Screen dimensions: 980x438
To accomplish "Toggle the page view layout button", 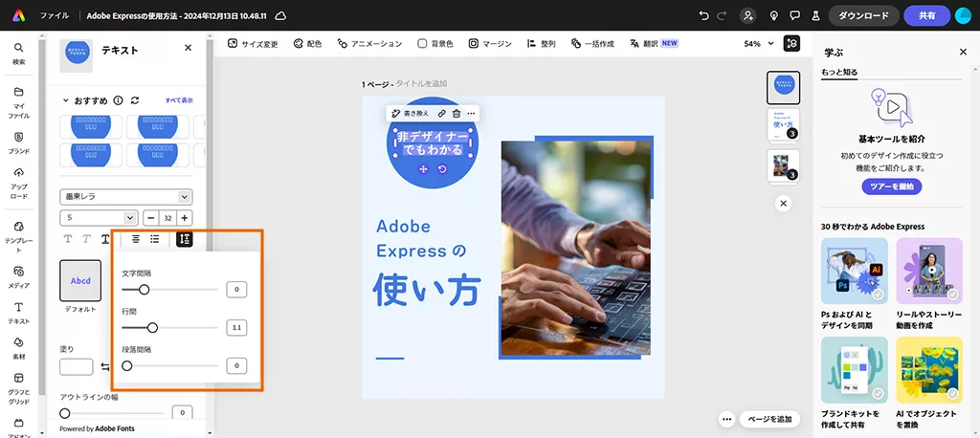I will click(791, 44).
